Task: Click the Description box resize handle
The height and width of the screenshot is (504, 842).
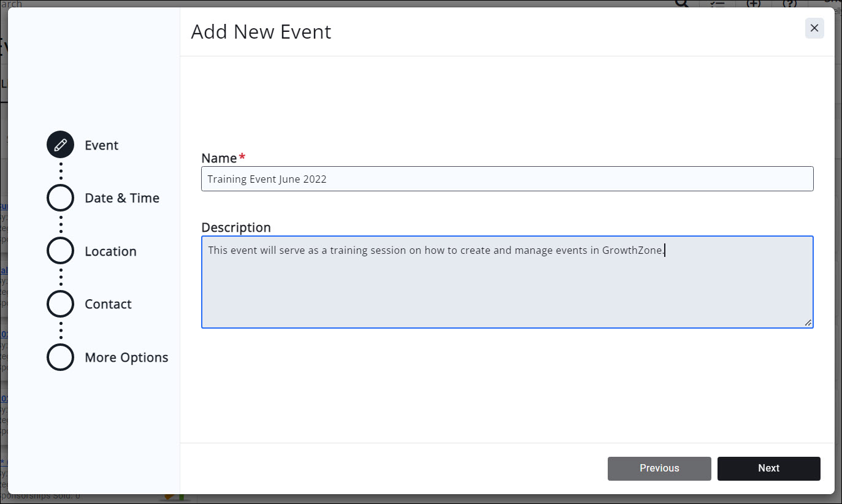Action: click(x=808, y=323)
